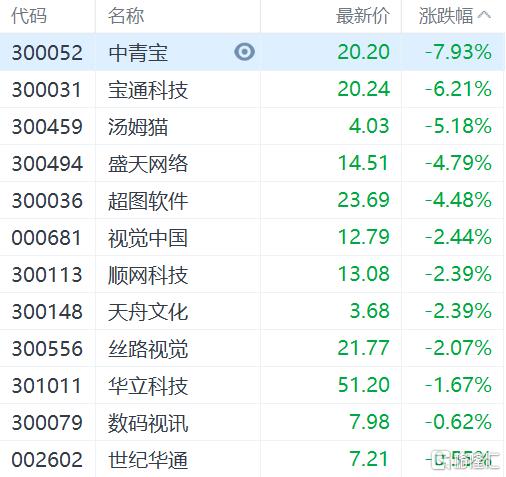The height and width of the screenshot is (477, 506).
Task: Open the 宝通科技 stock row
Action: pos(252,89)
